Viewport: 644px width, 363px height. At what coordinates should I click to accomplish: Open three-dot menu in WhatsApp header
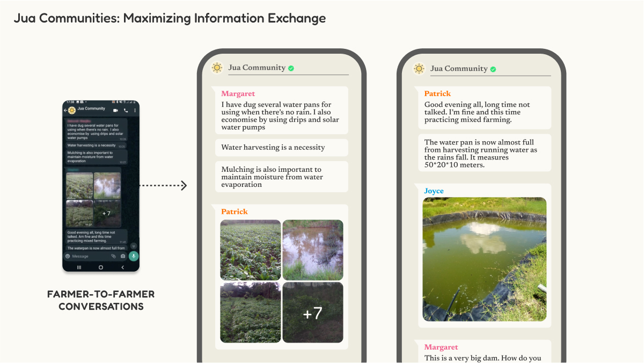[135, 111]
